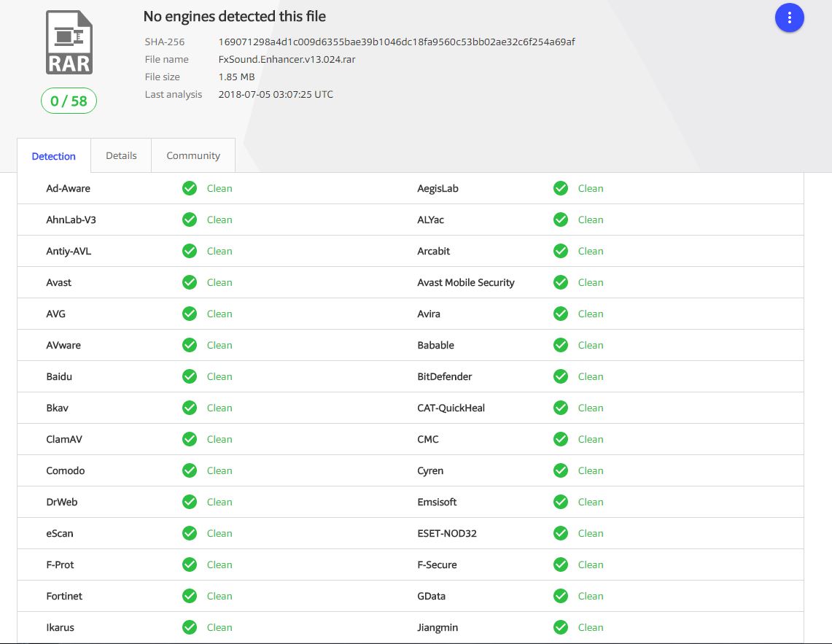The height and width of the screenshot is (644, 832).
Task: Click the Avast Mobile Security engine name
Action: tap(466, 282)
